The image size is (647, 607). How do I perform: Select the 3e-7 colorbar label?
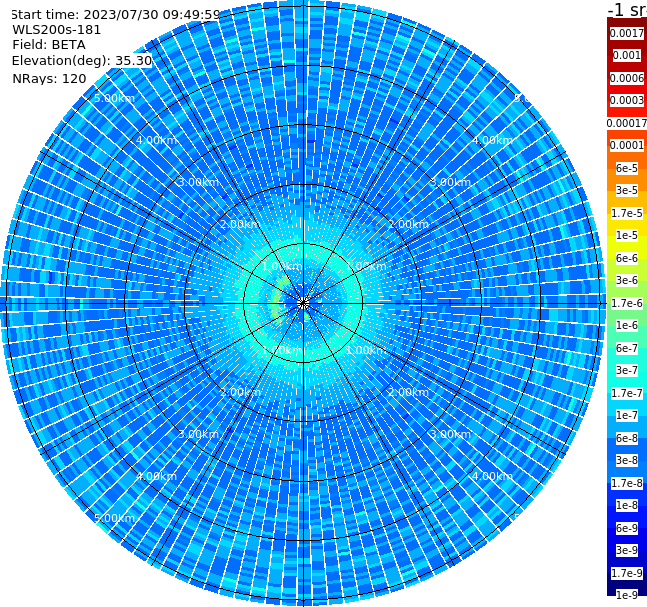pos(627,370)
